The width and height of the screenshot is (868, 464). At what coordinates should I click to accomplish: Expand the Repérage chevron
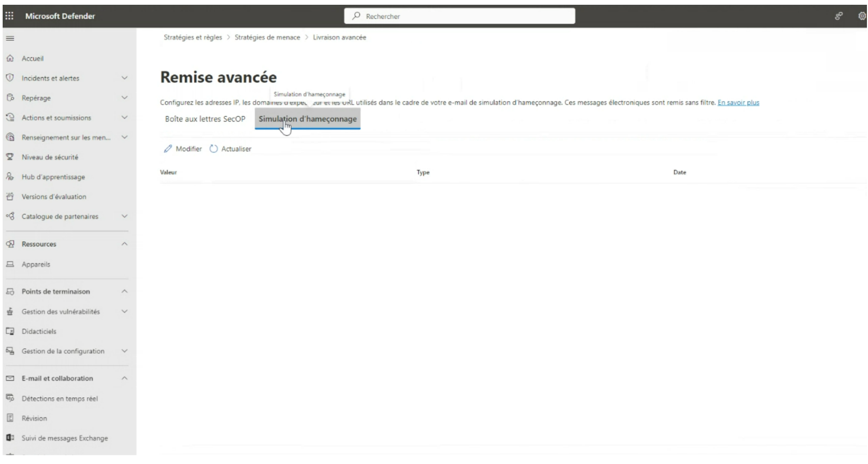click(124, 98)
